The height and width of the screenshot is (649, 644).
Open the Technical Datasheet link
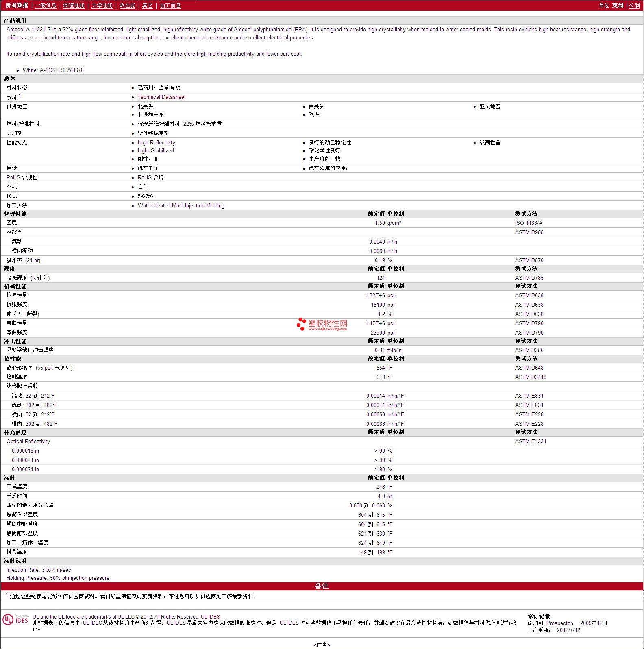click(161, 97)
